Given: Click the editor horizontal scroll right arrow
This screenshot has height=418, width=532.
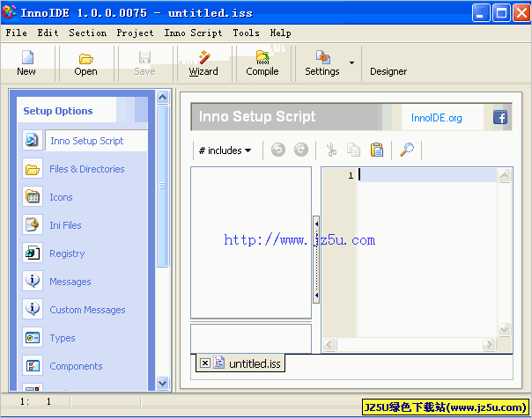Looking at the screenshot, I should pyautogui.click(x=489, y=345).
